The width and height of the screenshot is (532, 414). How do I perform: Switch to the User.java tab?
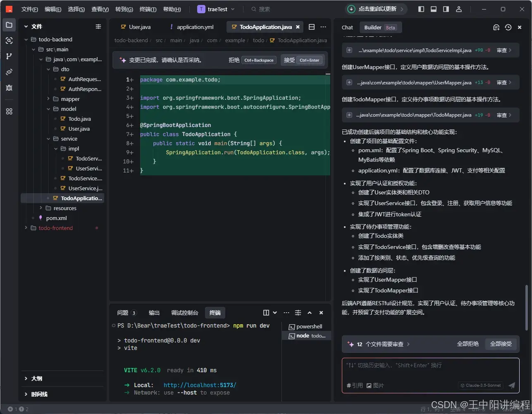[x=136, y=27]
